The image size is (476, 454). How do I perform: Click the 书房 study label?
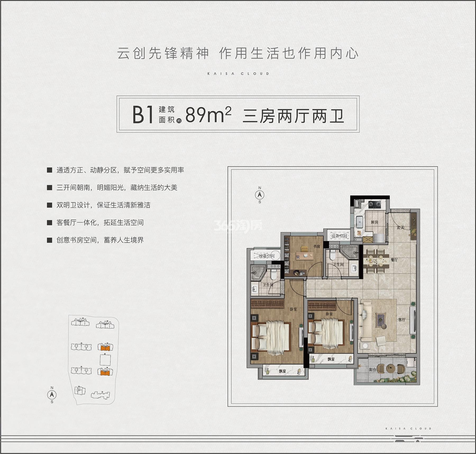[x=317, y=246]
